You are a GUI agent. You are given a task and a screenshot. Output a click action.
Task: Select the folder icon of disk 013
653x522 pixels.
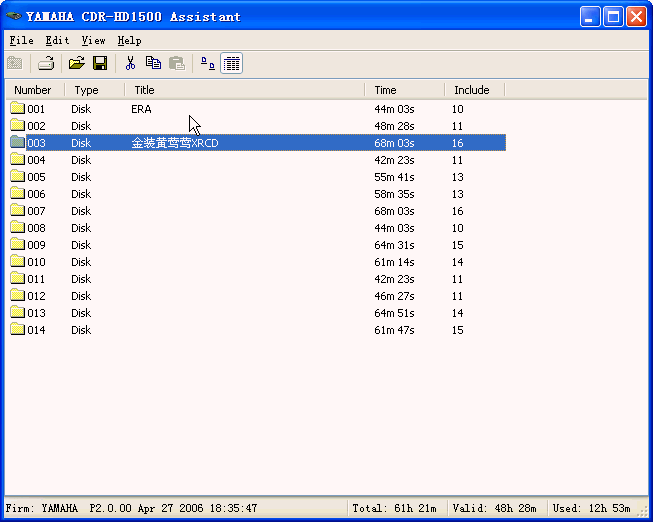click(x=17, y=313)
